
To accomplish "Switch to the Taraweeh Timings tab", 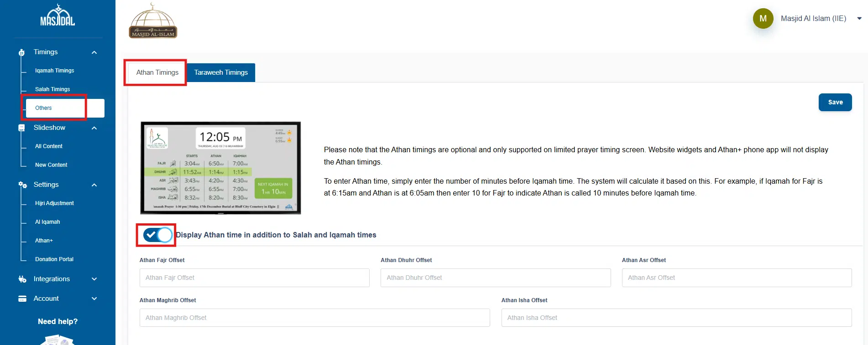I will [221, 72].
